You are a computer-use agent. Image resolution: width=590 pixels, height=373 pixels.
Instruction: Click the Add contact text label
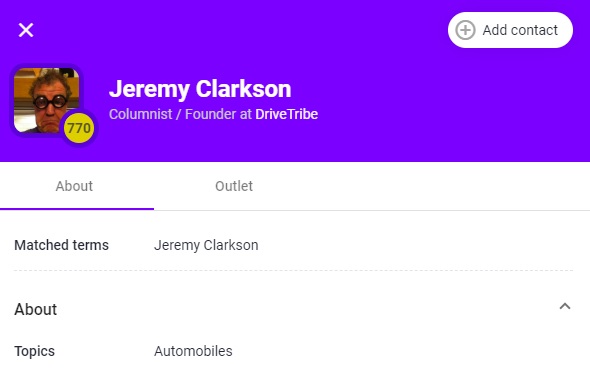(520, 30)
